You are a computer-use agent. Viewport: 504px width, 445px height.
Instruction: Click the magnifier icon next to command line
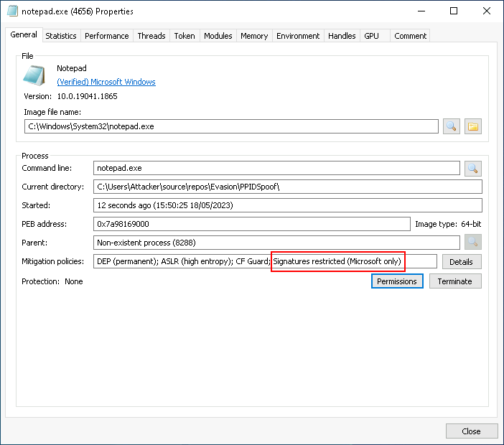[473, 169]
